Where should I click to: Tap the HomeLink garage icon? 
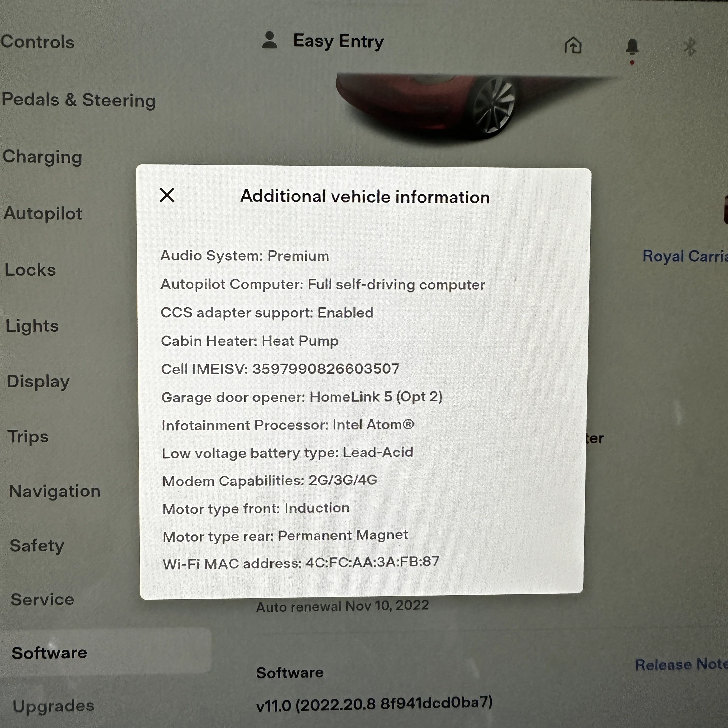pyautogui.click(x=573, y=45)
